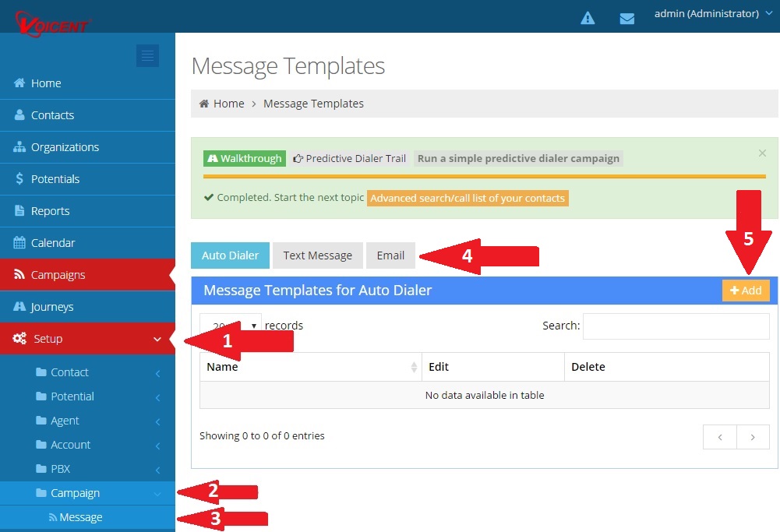Open the envelope messages icon
The height and width of the screenshot is (532, 780).
coord(626,18)
